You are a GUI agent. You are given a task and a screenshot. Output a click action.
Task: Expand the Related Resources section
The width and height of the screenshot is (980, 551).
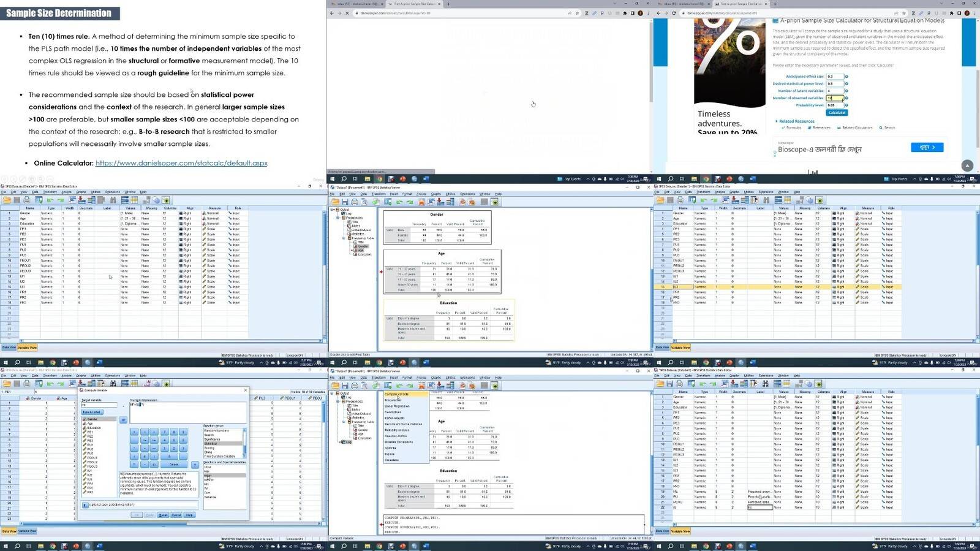796,121
